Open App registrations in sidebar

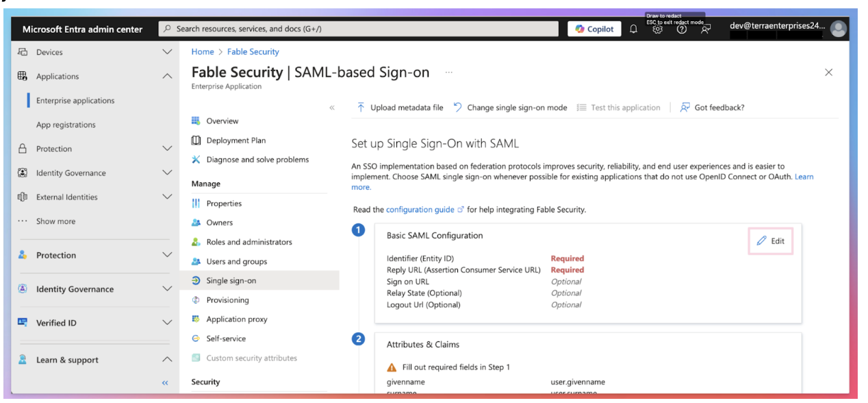(66, 125)
